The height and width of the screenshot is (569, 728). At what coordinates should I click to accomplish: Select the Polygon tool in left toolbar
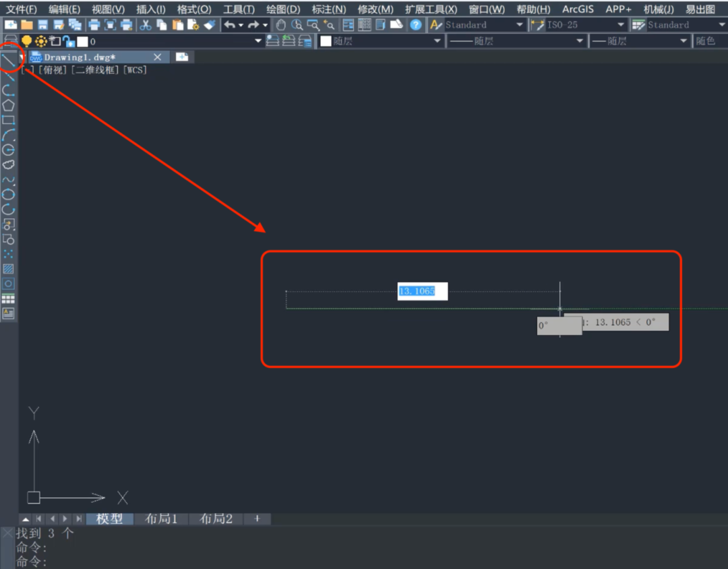click(x=9, y=105)
